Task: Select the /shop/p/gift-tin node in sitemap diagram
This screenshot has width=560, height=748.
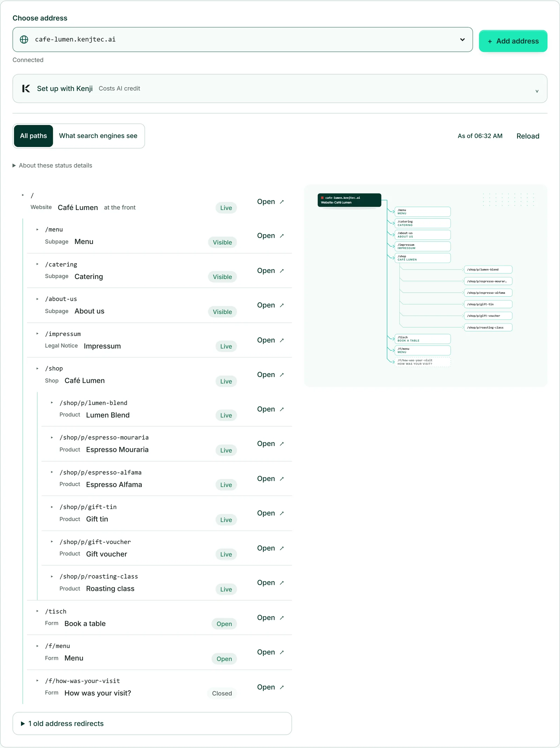Action: [488, 304]
